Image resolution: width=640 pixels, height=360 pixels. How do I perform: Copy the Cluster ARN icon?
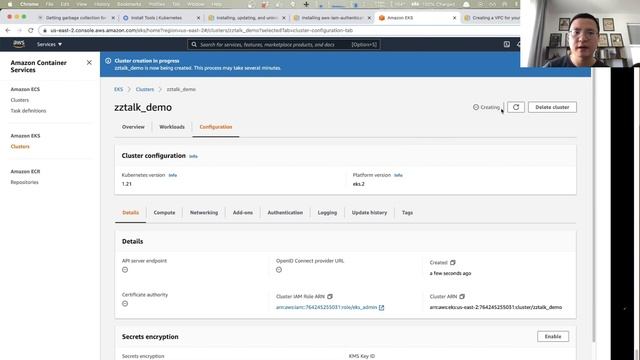point(462,296)
